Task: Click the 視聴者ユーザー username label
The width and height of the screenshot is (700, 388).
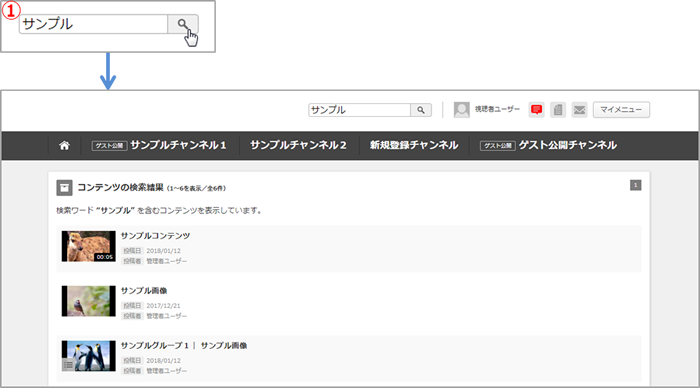Action: click(497, 109)
